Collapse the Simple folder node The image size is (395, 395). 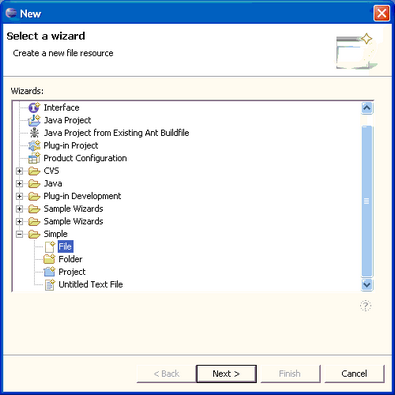[19, 234]
